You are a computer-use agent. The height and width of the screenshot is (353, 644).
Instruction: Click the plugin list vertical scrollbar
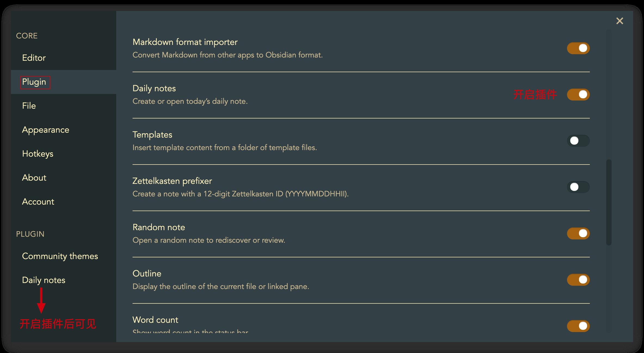point(609,202)
